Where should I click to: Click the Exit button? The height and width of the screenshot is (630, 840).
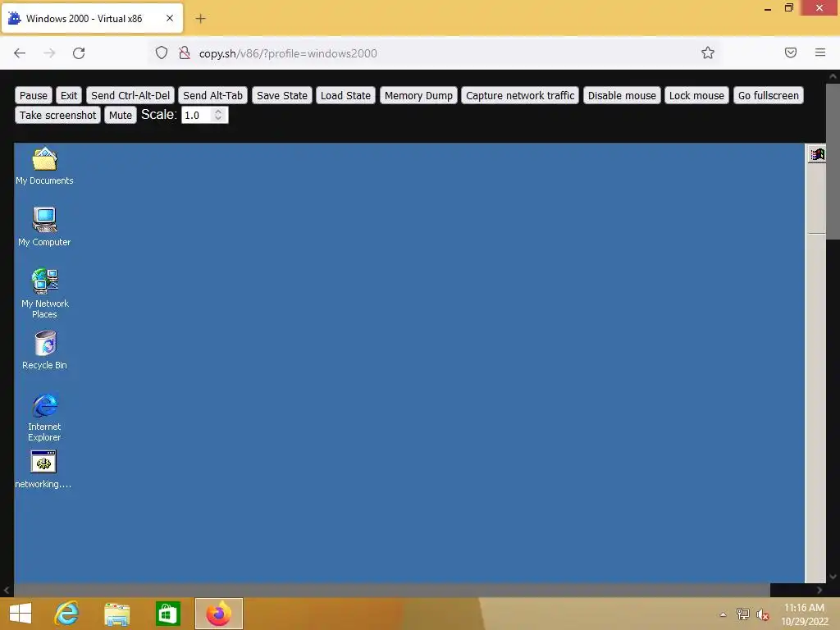[69, 95]
